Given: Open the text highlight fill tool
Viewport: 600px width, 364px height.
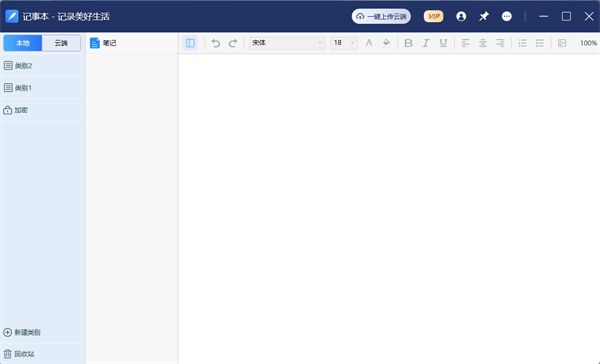Looking at the screenshot, I should [386, 43].
